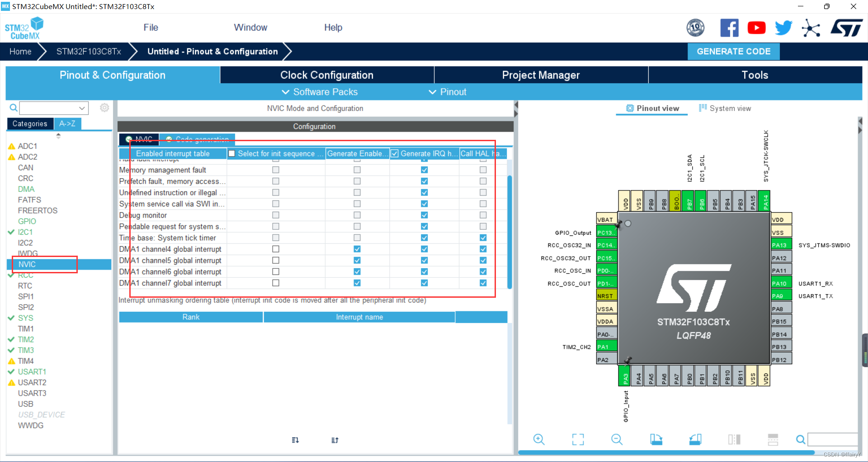Switch to Project Manager tab
The image size is (868, 462).
coord(541,75)
